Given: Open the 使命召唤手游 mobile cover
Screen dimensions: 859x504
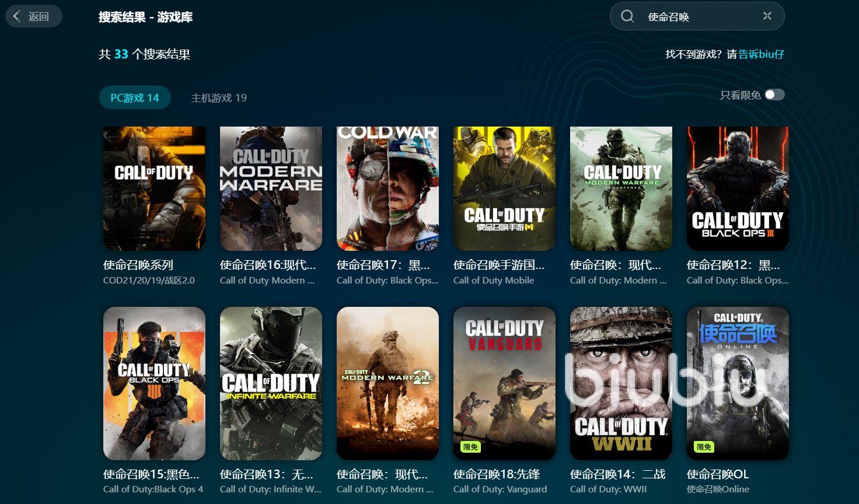Looking at the screenshot, I should tap(504, 188).
